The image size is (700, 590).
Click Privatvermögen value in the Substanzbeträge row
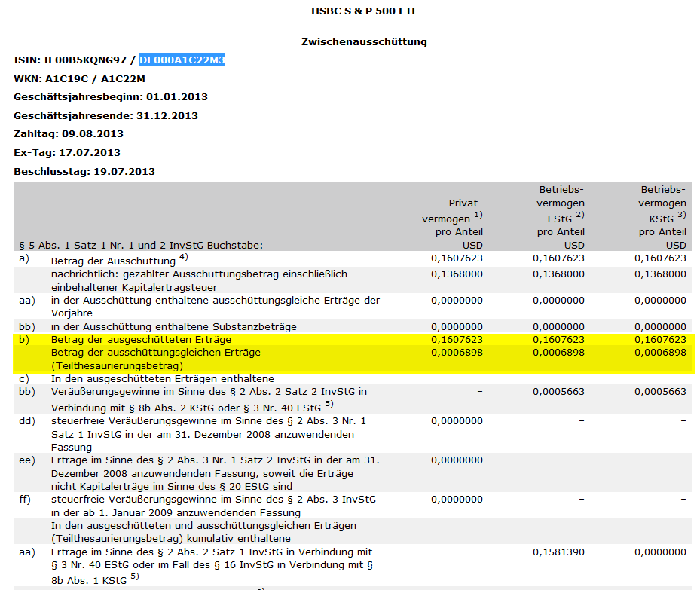coord(457,327)
